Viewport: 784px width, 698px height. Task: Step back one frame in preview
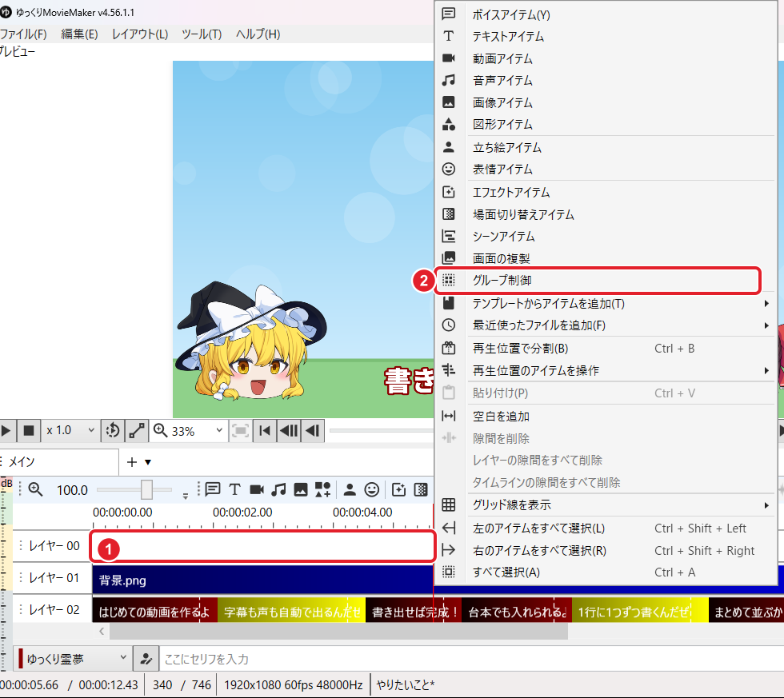(313, 431)
